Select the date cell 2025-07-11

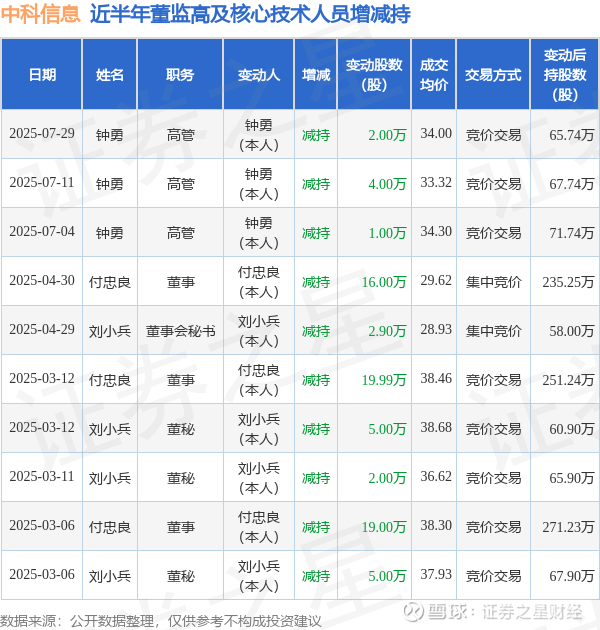pos(42,182)
